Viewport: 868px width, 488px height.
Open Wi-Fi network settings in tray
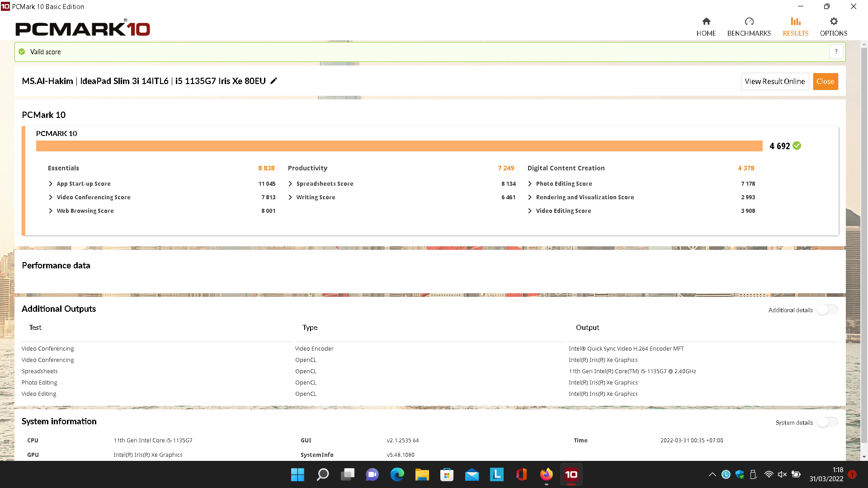(x=769, y=474)
